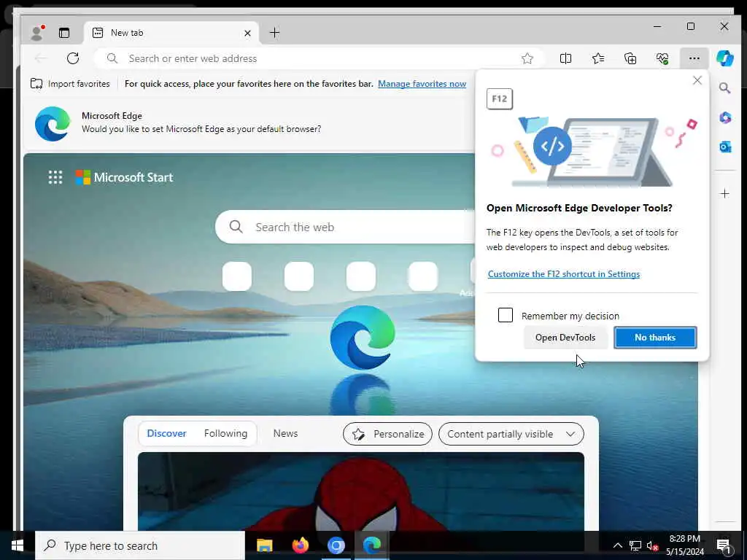This screenshot has width=747, height=560.
Task: Open split screen icon in toolbar
Action: click(565, 58)
